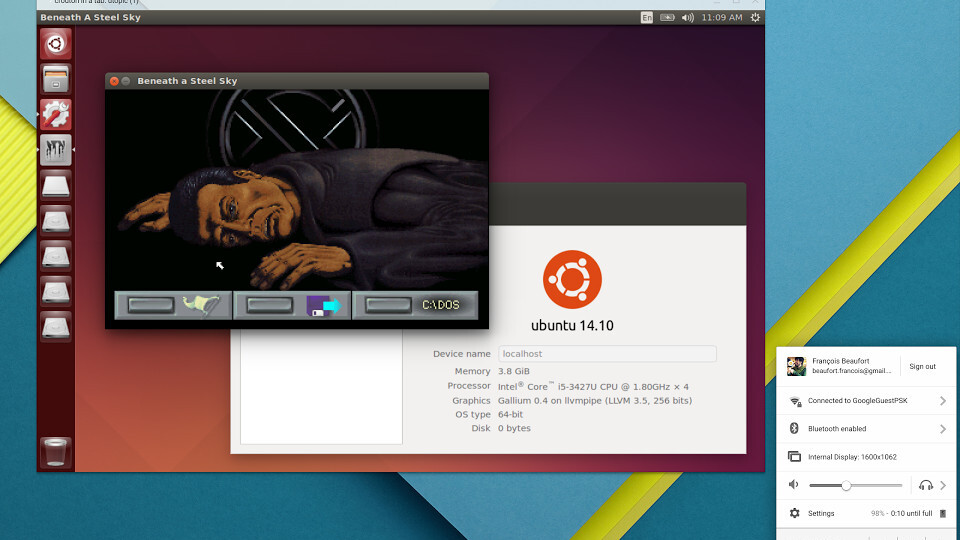Viewport: 960px width, 540px height.
Task: Select the Beneath a Steel Sky launcher icon
Action: pos(55,150)
